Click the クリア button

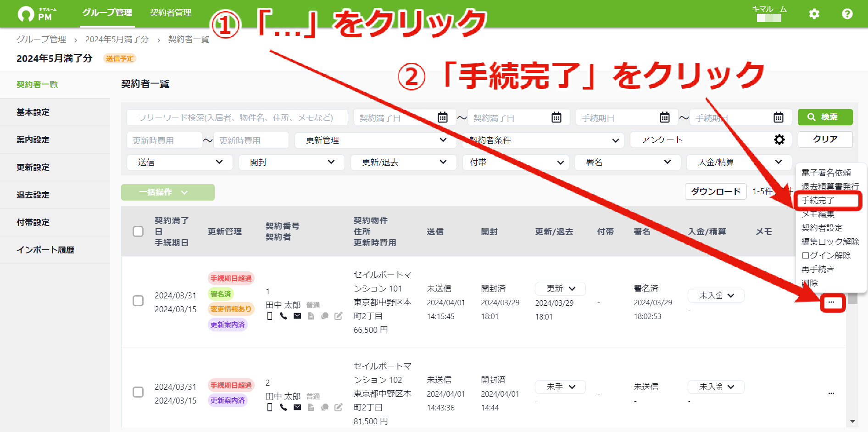(825, 139)
